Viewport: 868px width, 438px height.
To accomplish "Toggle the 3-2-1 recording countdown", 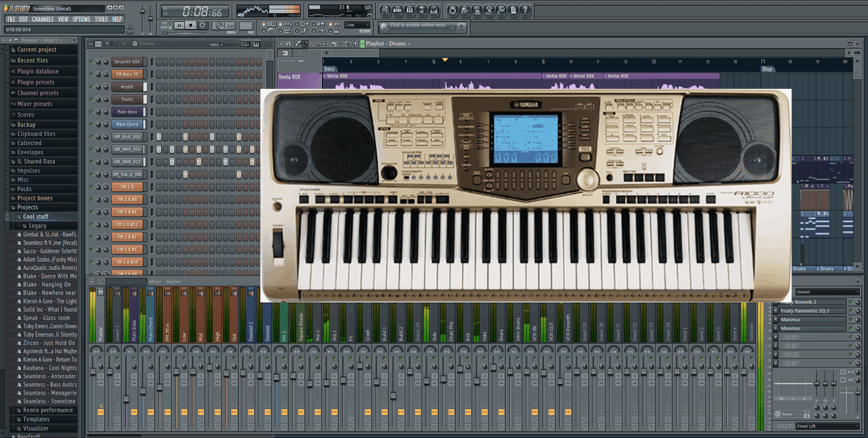I will [285, 24].
